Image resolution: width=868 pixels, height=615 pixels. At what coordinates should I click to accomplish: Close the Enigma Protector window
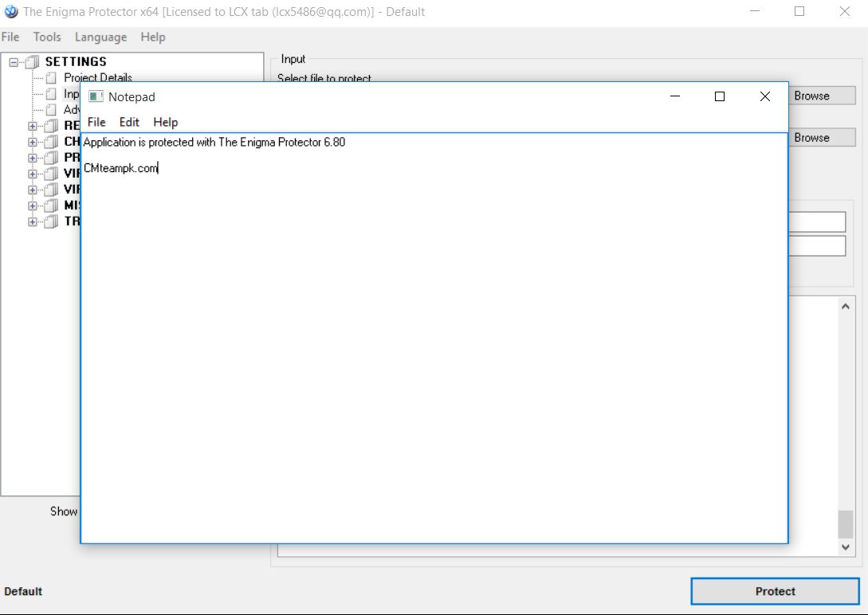[845, 11]
